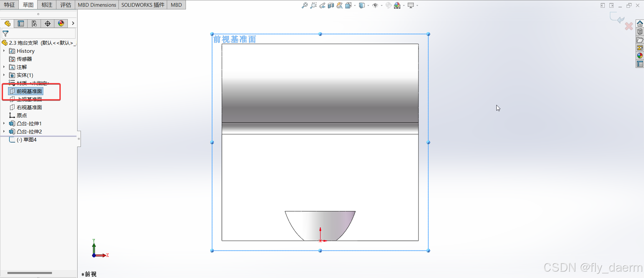The image size is (644, 278).
Task: Click the top-middle handle of the plane
Action: [320, 34]
